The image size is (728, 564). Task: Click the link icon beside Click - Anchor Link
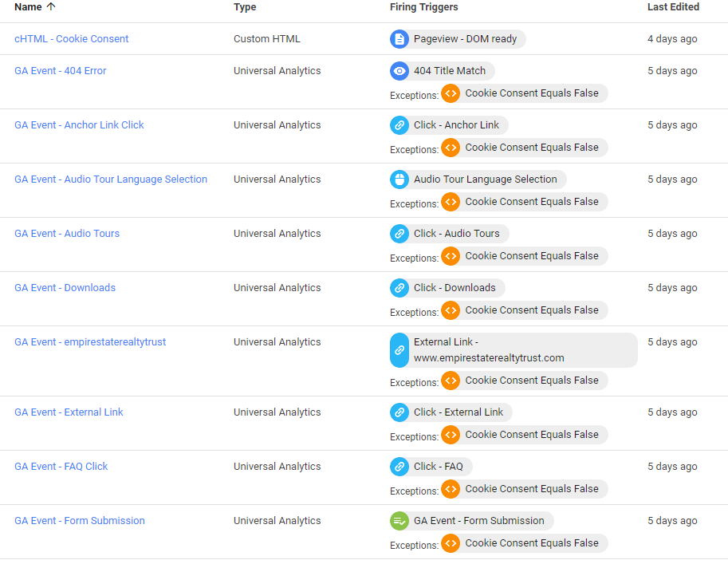pos(399,125)
